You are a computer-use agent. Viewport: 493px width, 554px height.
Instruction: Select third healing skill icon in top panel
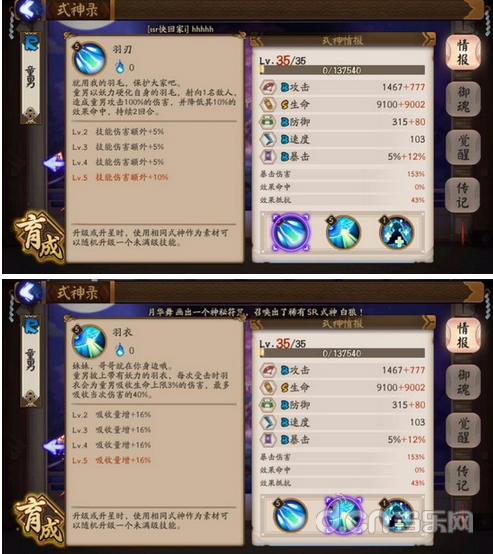pos(396,232)
